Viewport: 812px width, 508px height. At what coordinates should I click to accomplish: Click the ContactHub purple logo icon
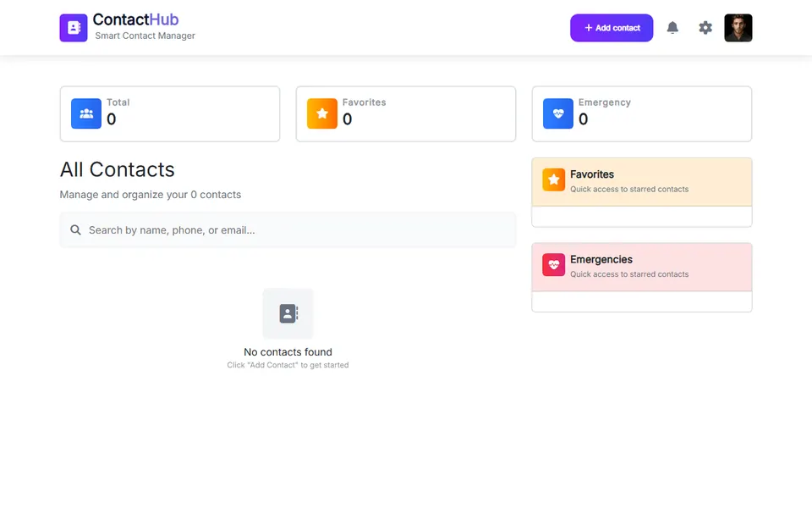[74, 27]
